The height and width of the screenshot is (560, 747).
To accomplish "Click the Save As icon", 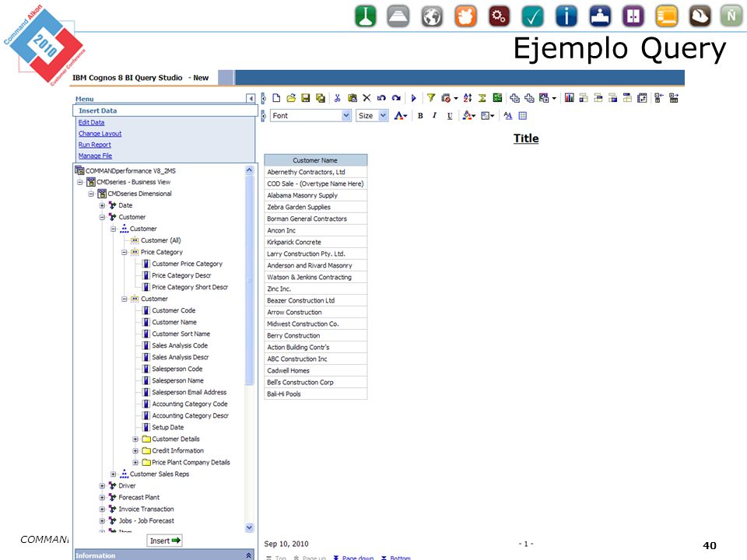I will [320, 98].
